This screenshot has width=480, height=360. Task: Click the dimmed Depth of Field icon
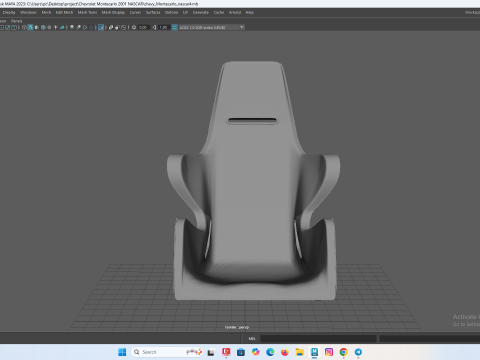pyautogui.click(x=91, y=27)
